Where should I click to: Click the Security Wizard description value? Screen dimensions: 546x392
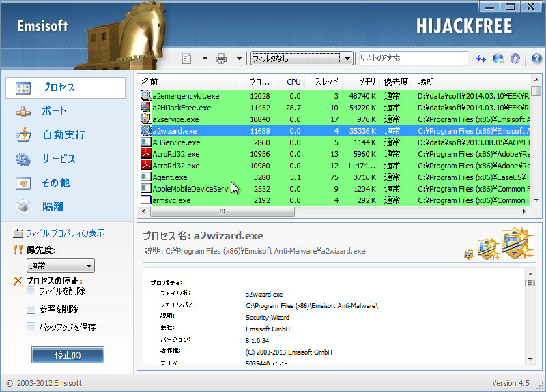point(268,317)
